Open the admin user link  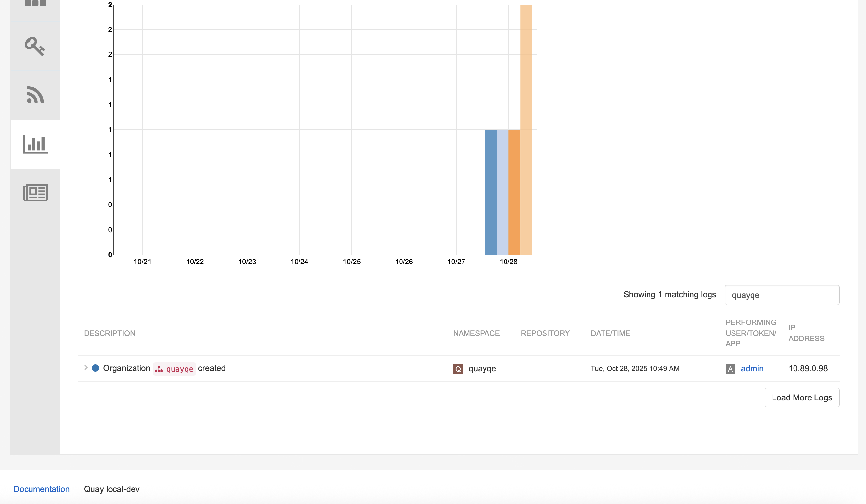click(x=752, y=368)
